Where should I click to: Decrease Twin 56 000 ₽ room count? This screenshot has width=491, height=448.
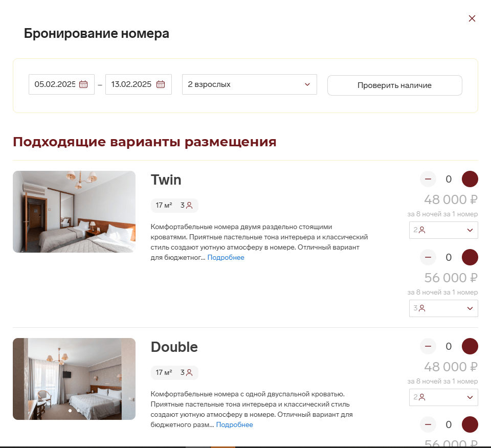point(428,257)
